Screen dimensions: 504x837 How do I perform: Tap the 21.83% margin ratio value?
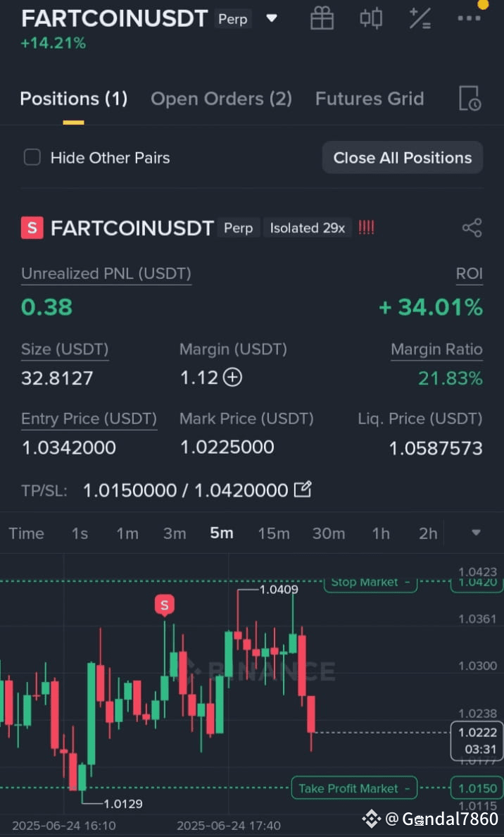pos(451,378)
